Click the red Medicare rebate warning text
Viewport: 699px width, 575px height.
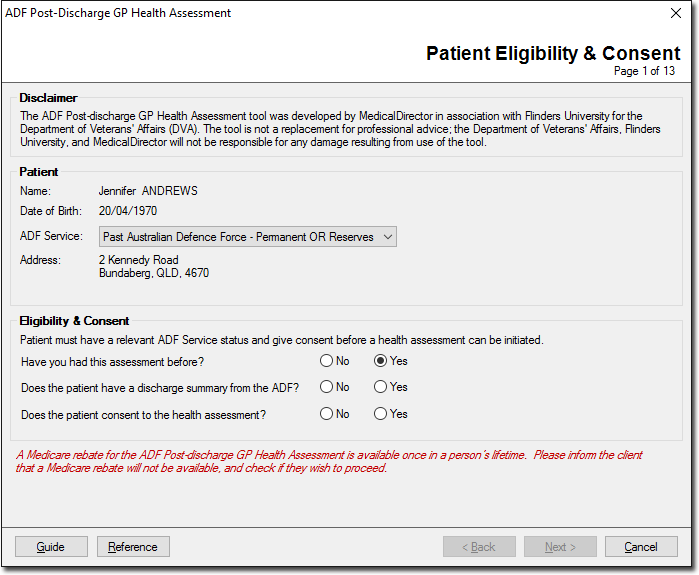330,461
